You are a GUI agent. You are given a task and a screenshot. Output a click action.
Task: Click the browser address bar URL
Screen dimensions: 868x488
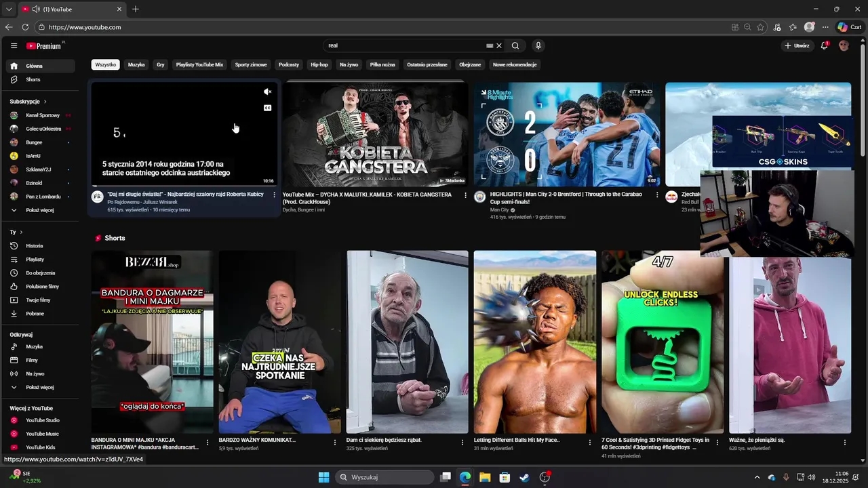(x=85, y=27)
